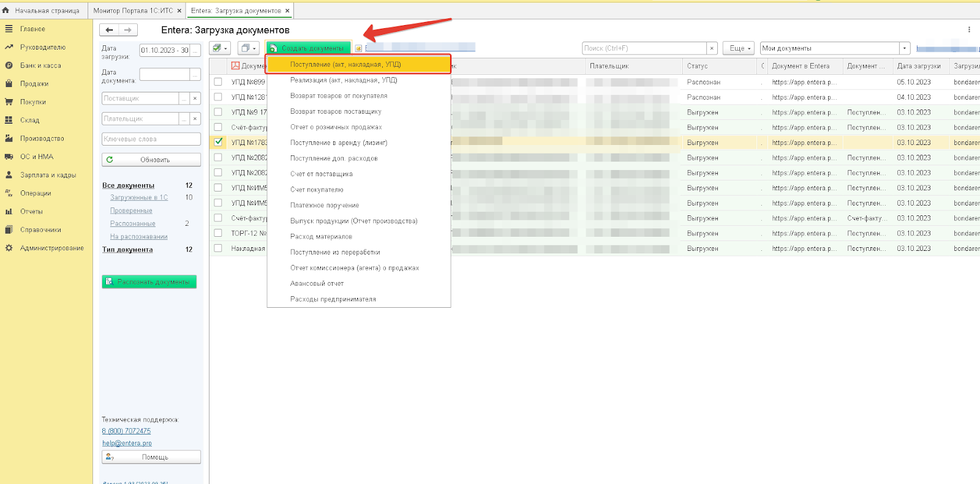Image resolution: width=980 pixels, height=484 pixels.
Task: Expand the Мои документы dropdown arrow
Action: (905, 48)
